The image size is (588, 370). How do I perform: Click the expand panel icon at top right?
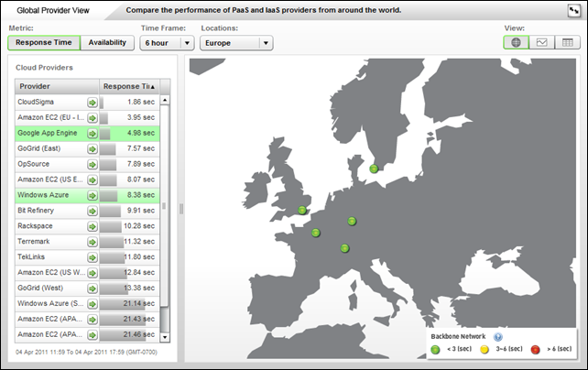(573, 10)
